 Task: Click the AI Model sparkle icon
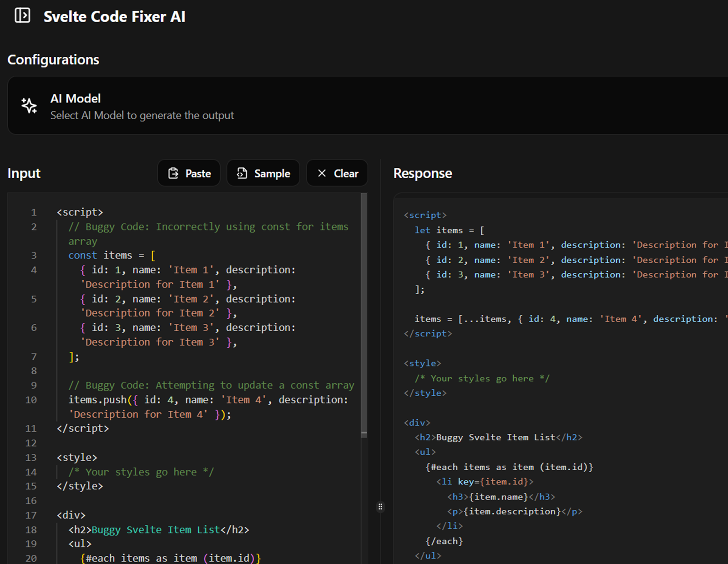(x=30, y=106)
